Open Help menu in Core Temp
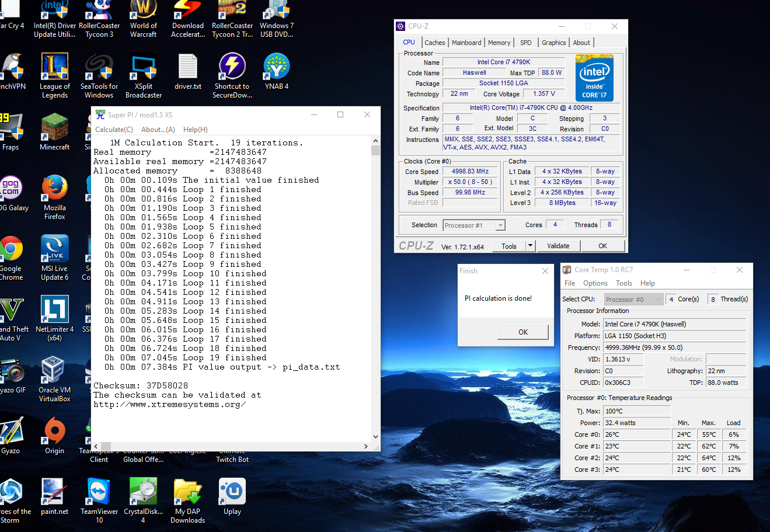770x532 pixels. 647,283
